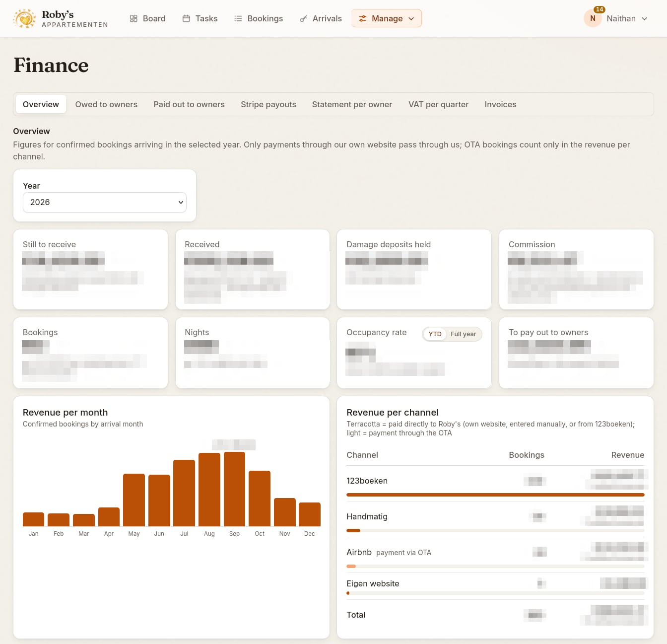Open the Statement per owner tab

click(352, 104)
